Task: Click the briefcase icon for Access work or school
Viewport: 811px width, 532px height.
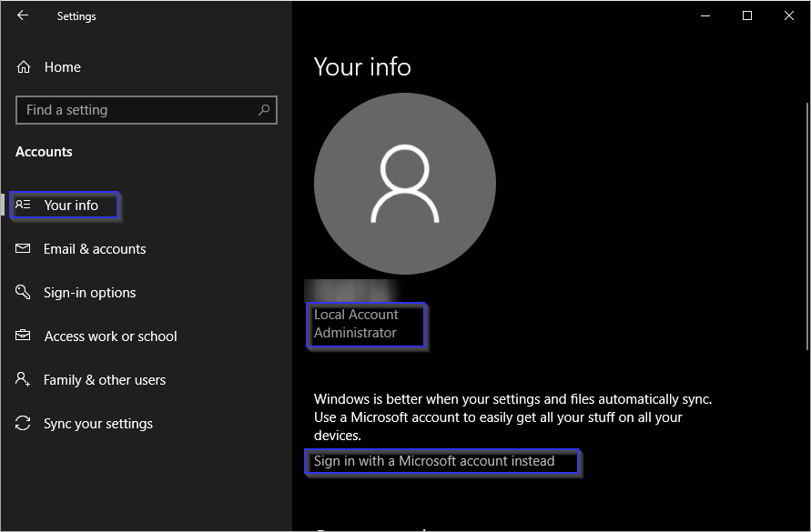Action: pyautogui.click(x=24, y=336)
